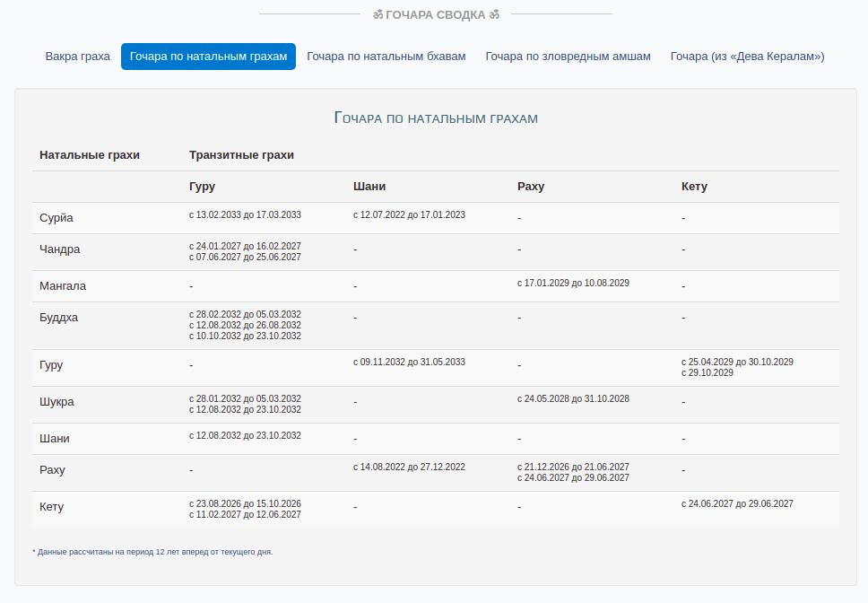Select the Сурйа row label
The width and height of the screenshot is (868, 603).
pos(56,218)
